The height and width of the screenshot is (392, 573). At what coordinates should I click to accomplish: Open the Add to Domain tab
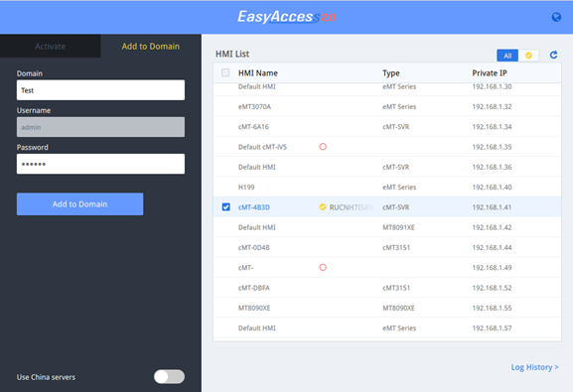pos(151,46)
